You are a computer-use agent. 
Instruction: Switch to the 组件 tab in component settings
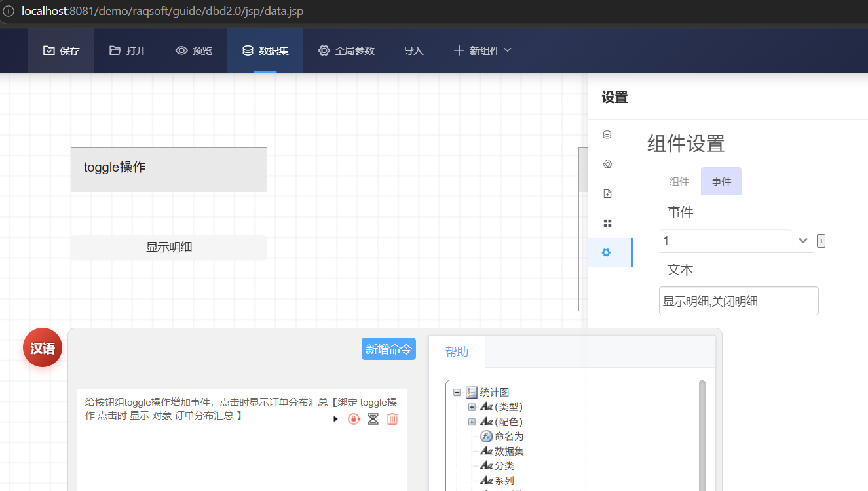[x=679, y=182]
